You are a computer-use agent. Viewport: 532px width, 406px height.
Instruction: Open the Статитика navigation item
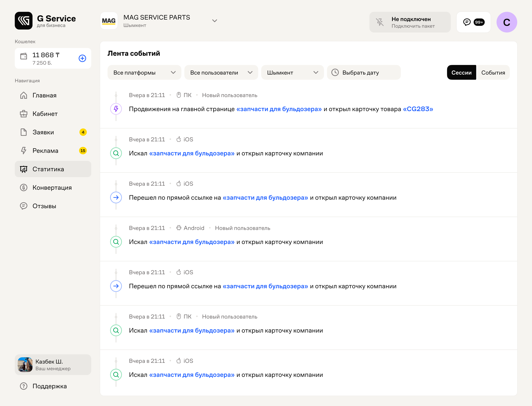[x=53, y=169]
